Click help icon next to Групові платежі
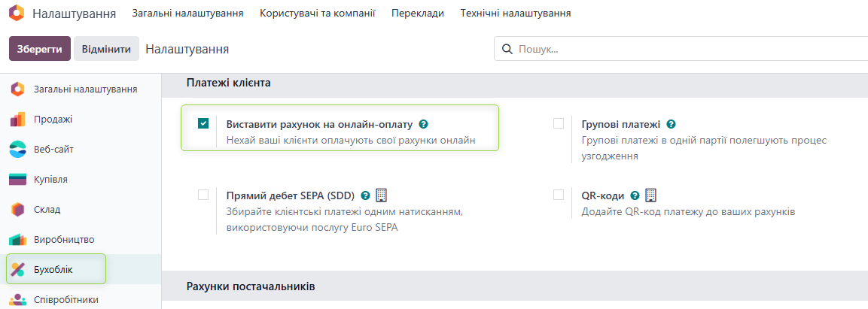This screenshot has height=309, width=868. click(x=671, y=124)
